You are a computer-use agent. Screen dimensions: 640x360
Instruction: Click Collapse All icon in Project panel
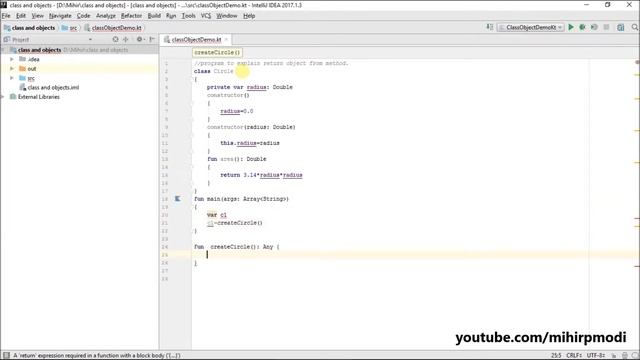(126, 39)
